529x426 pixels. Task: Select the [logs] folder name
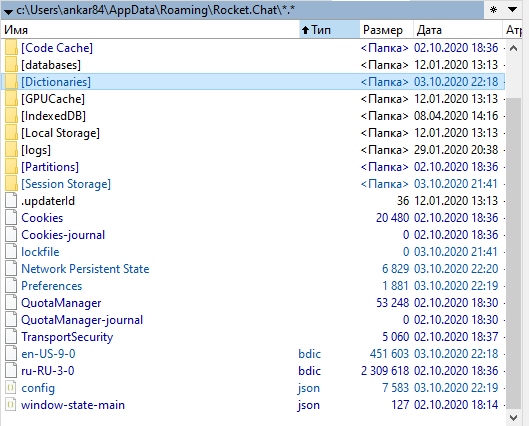[36, 150]
